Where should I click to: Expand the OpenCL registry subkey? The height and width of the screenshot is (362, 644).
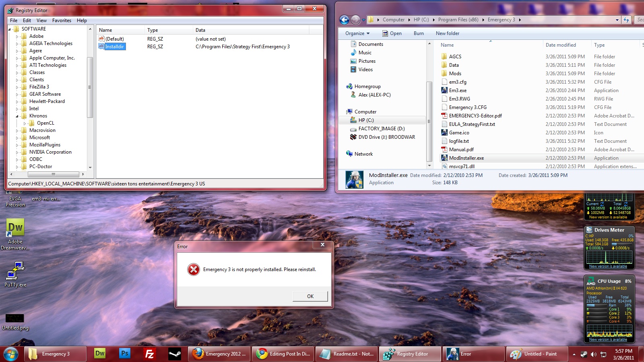coord(25,123)
